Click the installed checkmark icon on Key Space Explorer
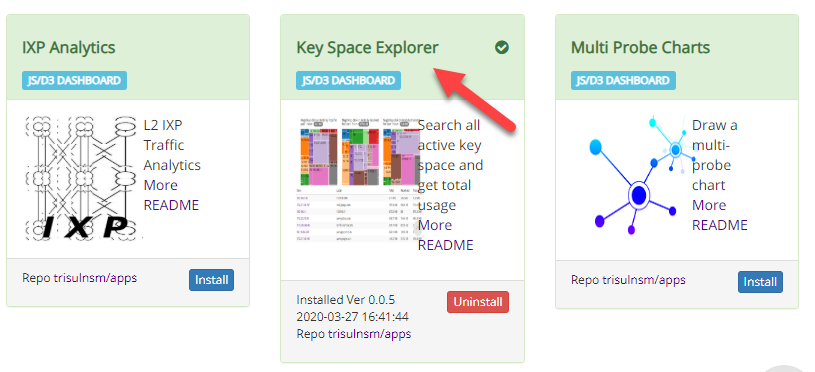 (x=502, y=48)
